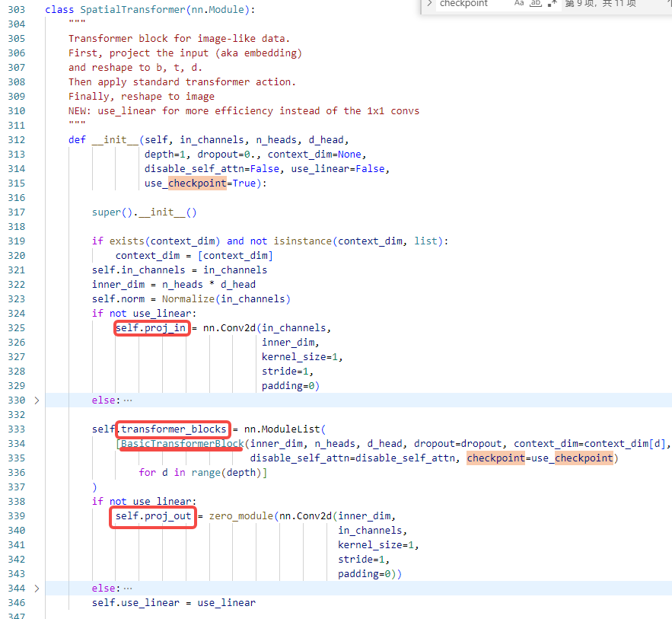
Task: Click line number 333 in gutter
Action: click(17, 429)
